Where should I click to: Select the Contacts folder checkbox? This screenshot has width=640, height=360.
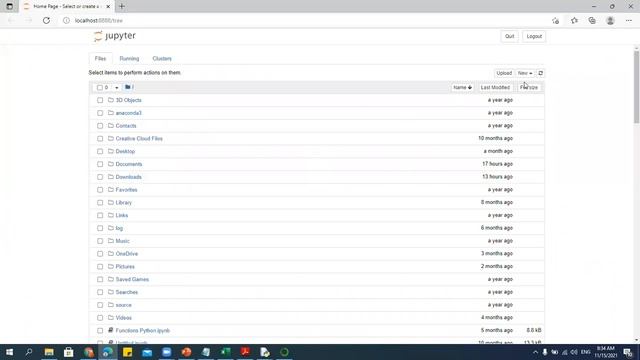coord(100,126)
